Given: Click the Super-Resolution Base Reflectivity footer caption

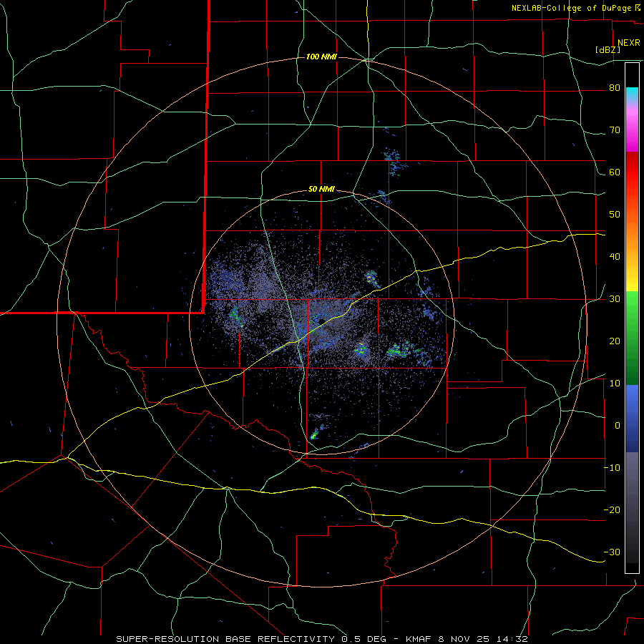Looking at the screenshot, I should [321, 639].
